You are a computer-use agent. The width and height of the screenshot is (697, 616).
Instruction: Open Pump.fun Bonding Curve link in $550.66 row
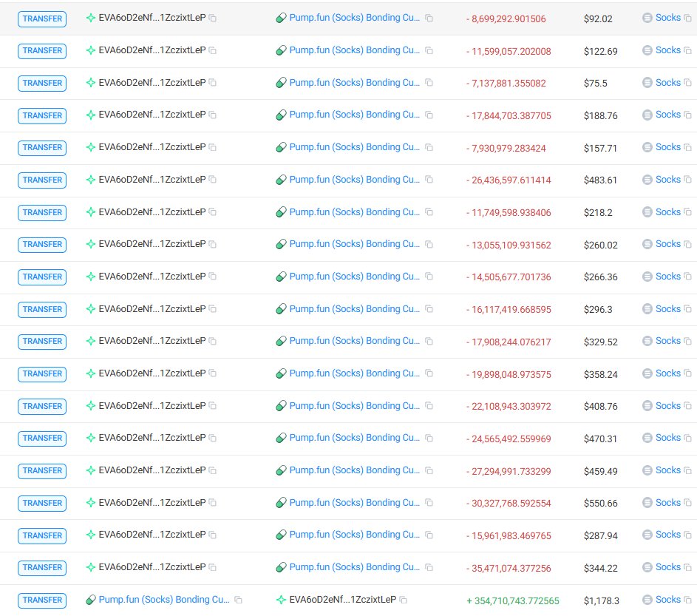point(354,503)
